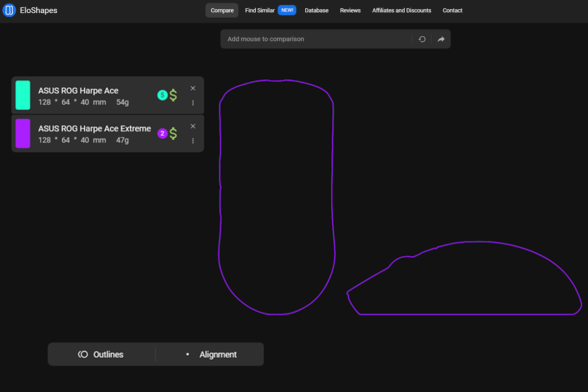
Task: Click the NEW! badge
Action: [287, 10]
